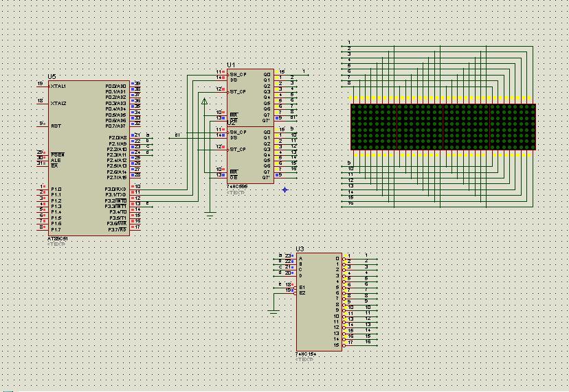
Task: Click the U1 74HC595 shift register
Action: coord(249,96)
